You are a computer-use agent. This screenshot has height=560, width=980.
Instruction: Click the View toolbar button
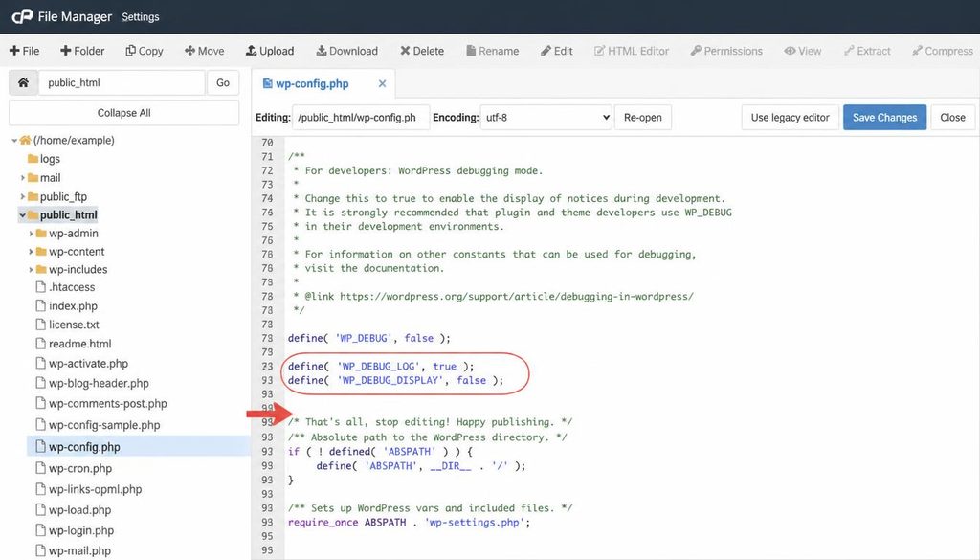[x=803, y=51]
